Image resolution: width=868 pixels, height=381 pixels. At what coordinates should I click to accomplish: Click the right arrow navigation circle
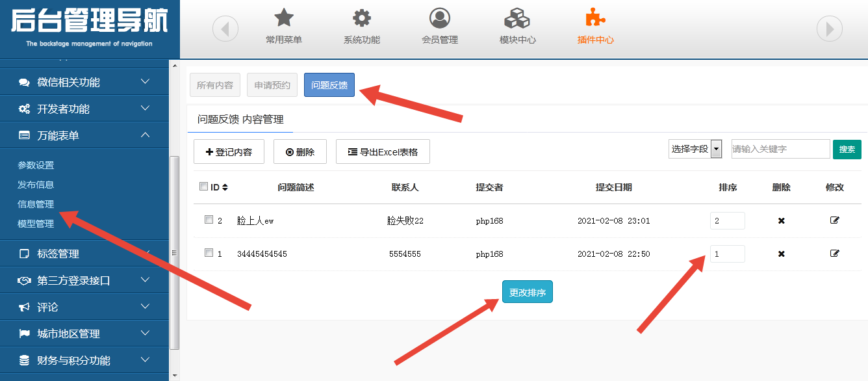click(x=829, y=29)
